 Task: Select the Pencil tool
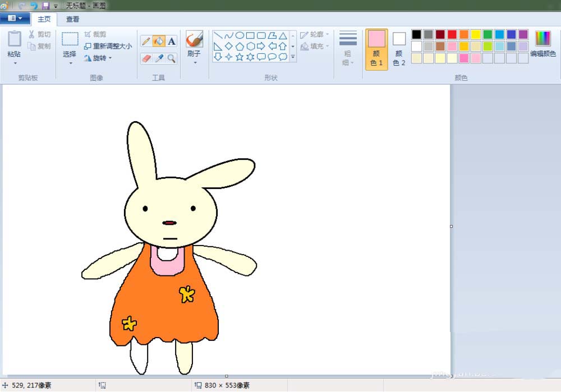pyautogui.click(x=146, y=41)
